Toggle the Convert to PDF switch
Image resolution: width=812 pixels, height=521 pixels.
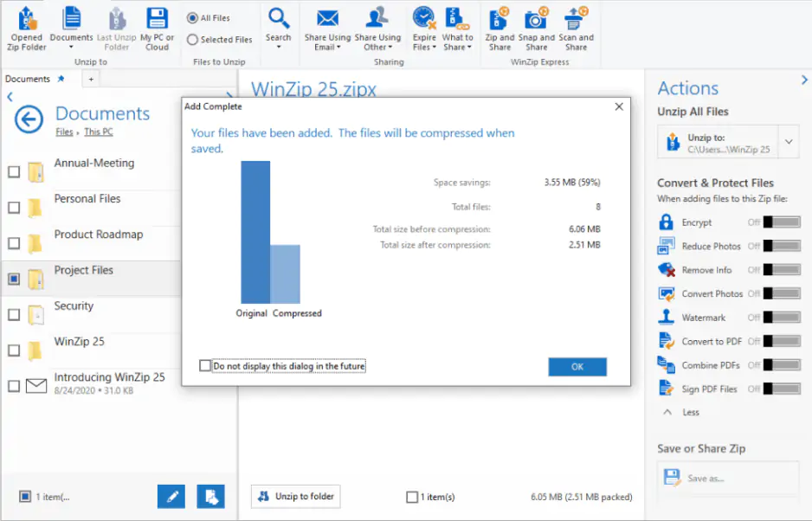pyautogui.click(x=782, y=341)
